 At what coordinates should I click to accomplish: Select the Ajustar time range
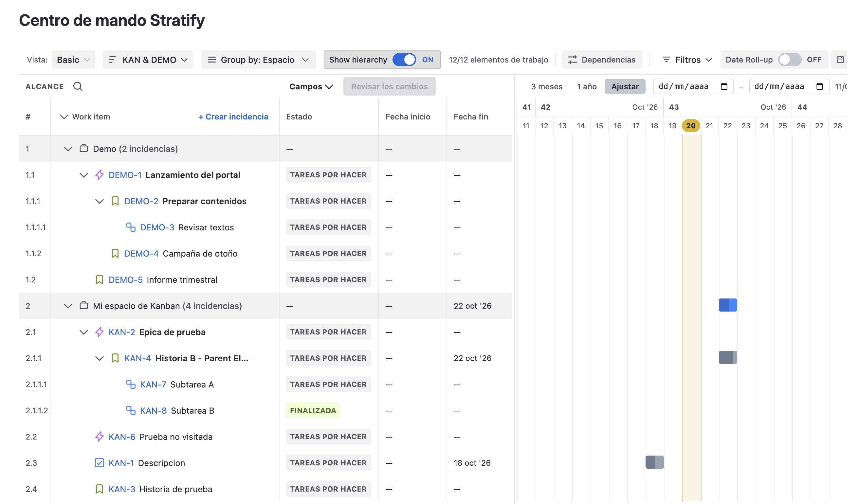point(625,86)
